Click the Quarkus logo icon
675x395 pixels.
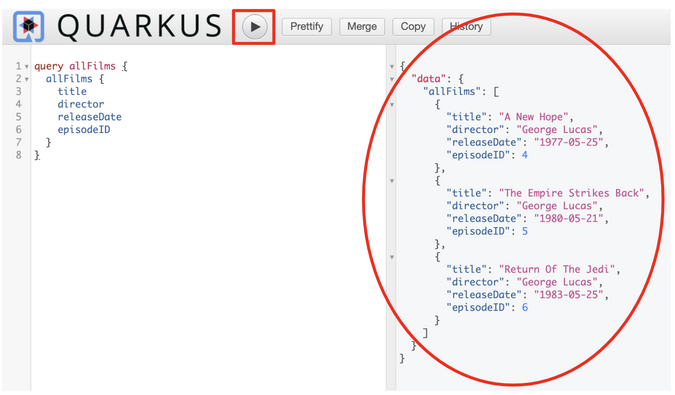click(x=28, y=26)
